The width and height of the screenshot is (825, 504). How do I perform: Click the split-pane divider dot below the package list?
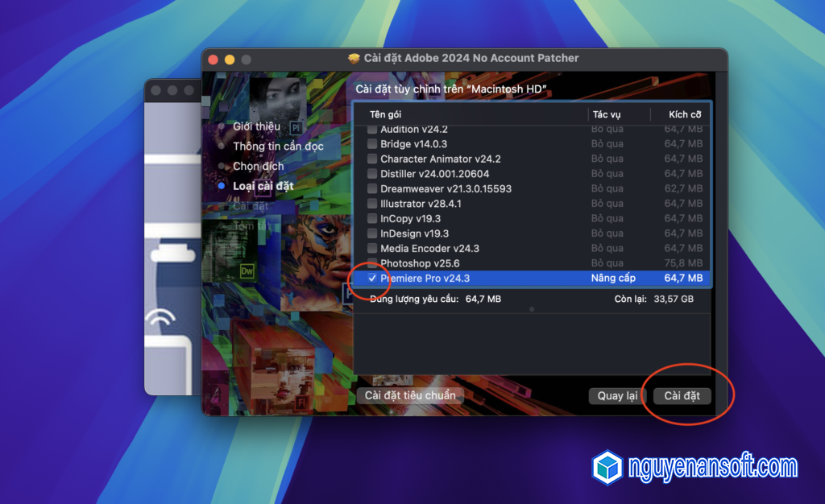point(531,308)
